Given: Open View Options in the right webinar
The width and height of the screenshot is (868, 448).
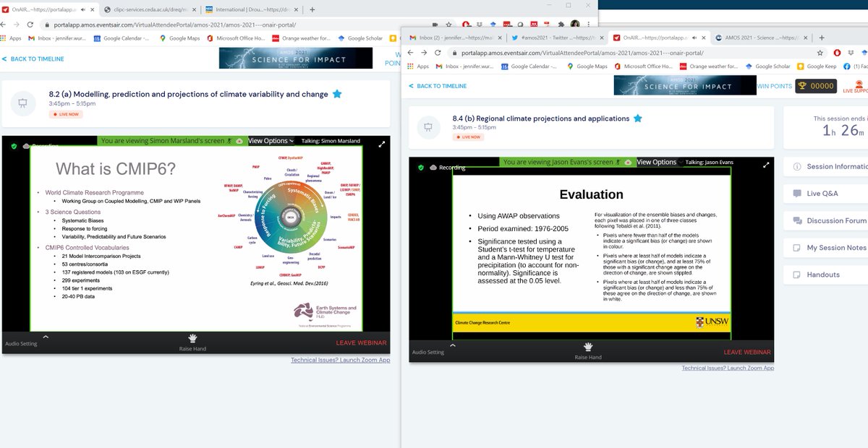Looking at the screenshot, I should (x=659, y=163).
